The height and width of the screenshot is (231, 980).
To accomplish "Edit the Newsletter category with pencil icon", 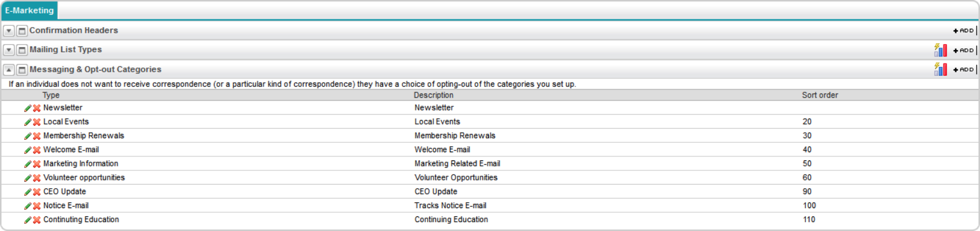I will point(28,108).
